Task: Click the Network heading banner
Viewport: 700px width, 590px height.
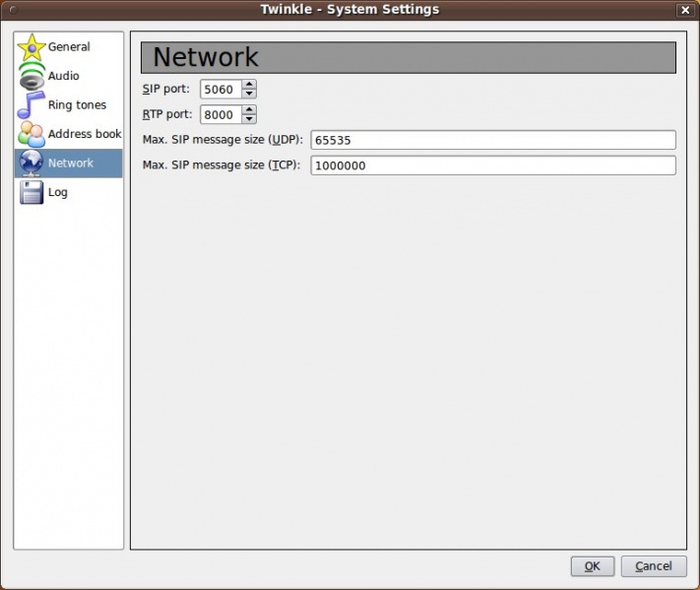Action: [x=408, y=57]
